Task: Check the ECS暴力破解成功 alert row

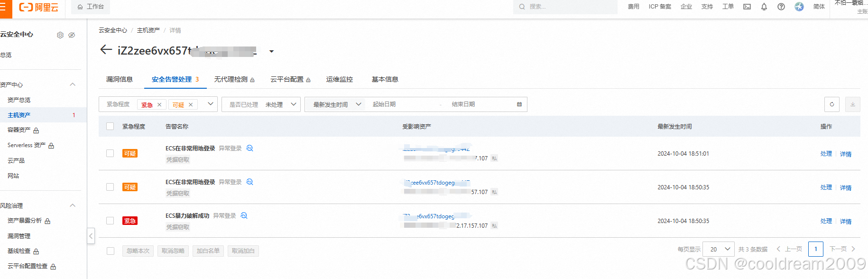Action: pyautogui.click(x=110, y=221)
